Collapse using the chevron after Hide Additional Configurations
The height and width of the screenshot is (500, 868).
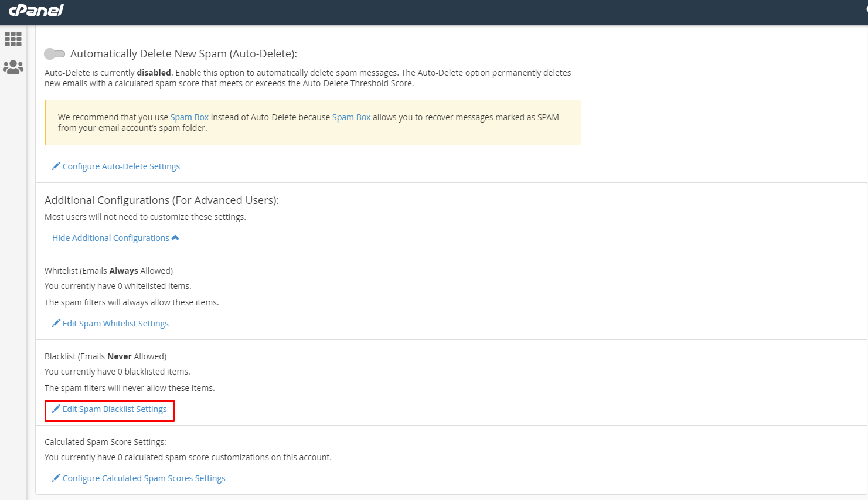point(175,237)
